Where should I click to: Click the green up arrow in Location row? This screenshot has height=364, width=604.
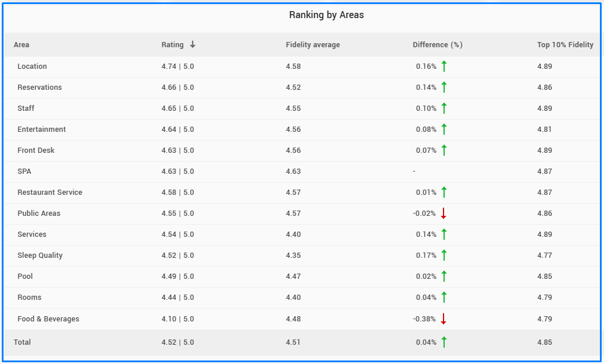click(x=444, y=66)
